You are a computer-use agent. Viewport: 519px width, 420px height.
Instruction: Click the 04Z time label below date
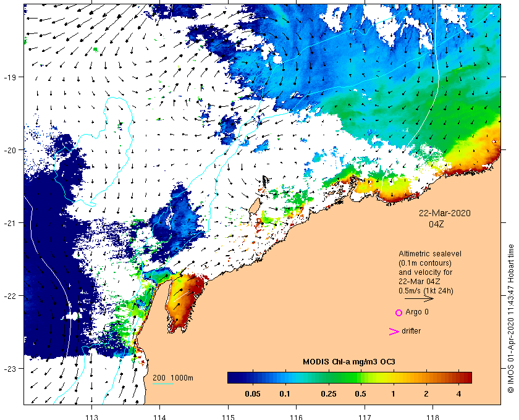[x=436, y=224]
